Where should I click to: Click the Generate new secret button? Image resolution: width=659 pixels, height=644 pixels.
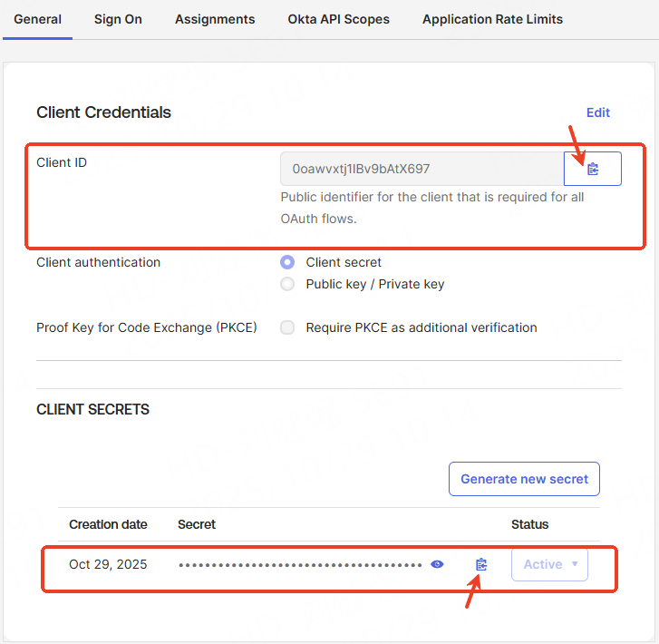coord(524,479)
